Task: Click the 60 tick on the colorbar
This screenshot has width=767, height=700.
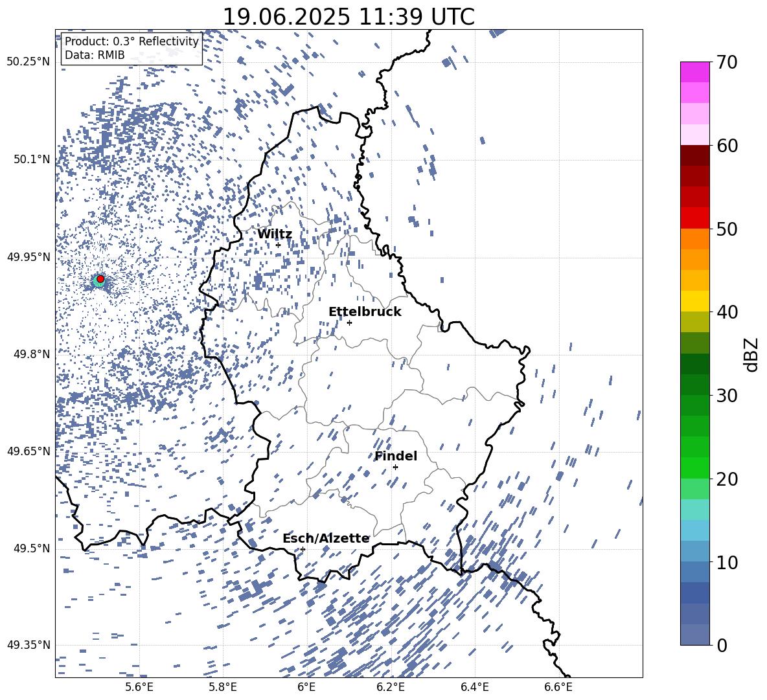Action: pos(727,146)
